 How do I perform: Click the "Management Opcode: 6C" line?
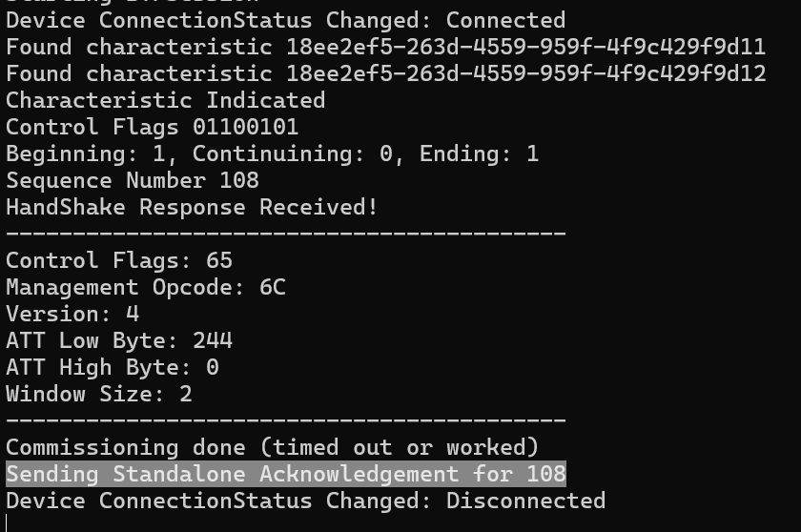[x=145, y=287]
